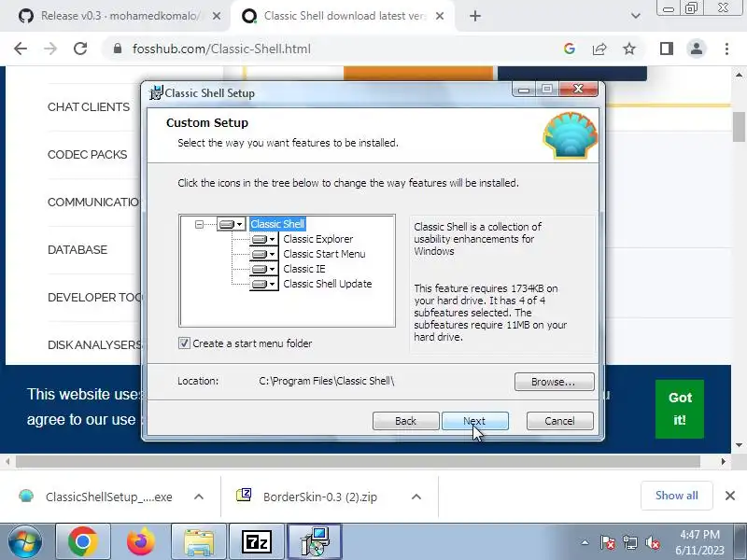This screenshot has height=560, width=747.
Task: Open the Classic Explorer feature dropdown icon
Action: pos(264,239)
